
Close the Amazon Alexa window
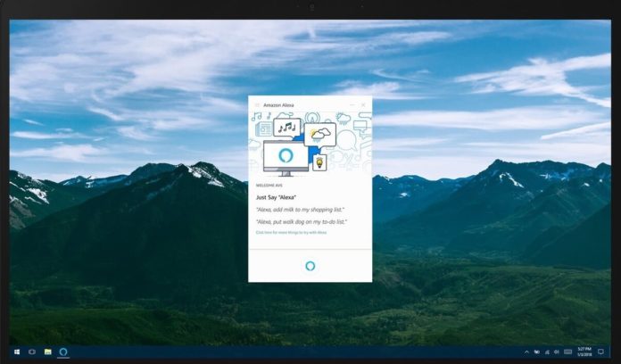coord(363,105)
